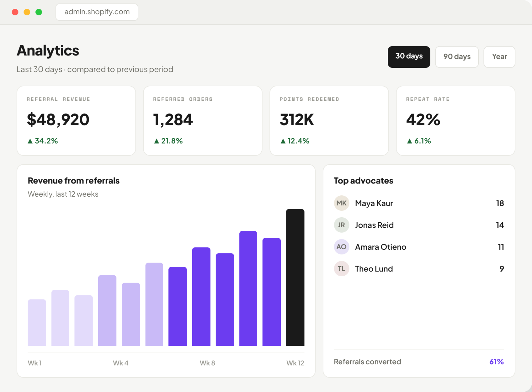Viewport: 532px width, 392px height.
Task: Click the Referrals converted label
Action: tap(367, 362)
